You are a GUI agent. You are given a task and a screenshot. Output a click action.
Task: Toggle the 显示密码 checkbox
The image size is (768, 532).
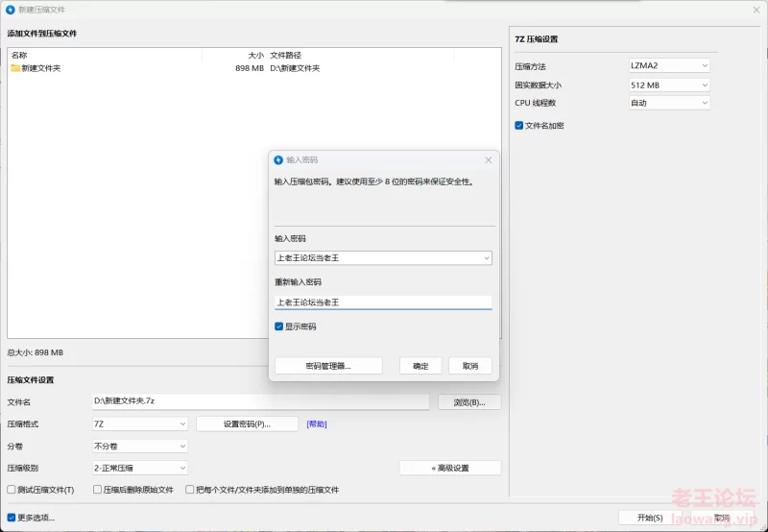coord(278,326)
